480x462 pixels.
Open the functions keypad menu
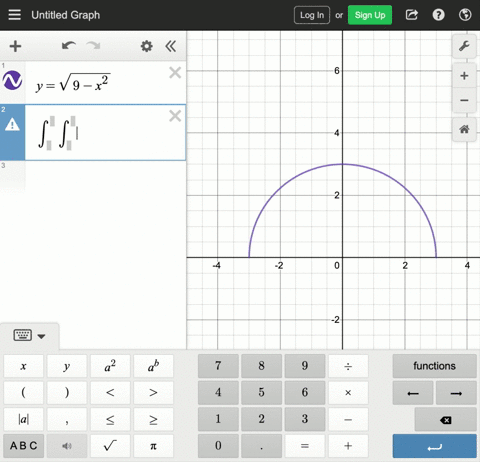point(434,366)
